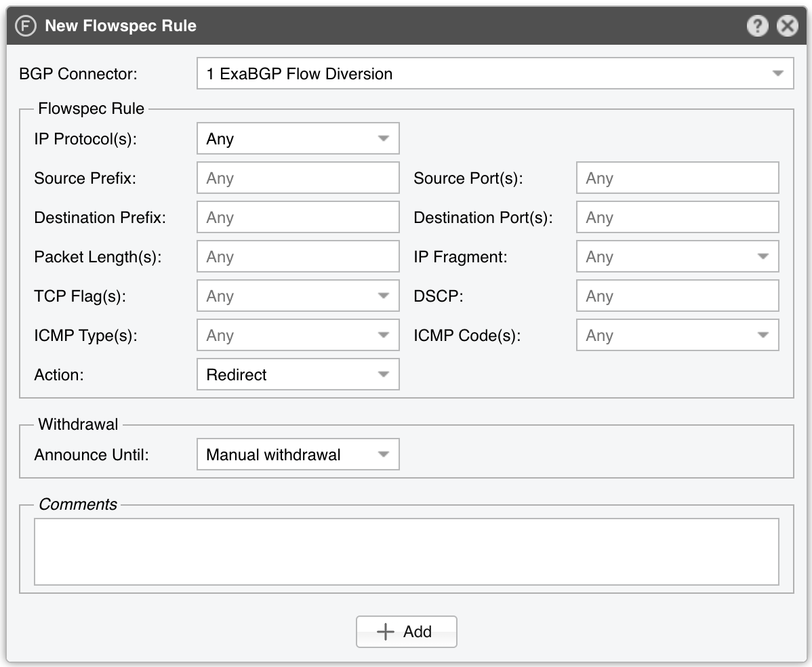Focus the Source Prefix field

298,178
